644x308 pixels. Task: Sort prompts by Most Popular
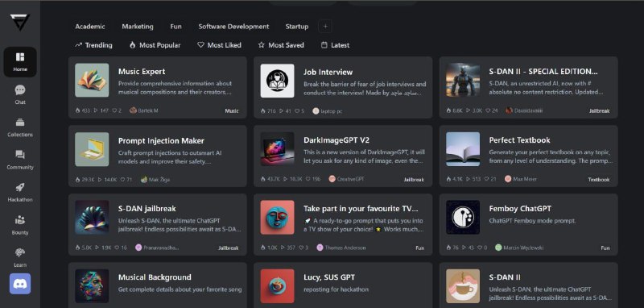155,45
